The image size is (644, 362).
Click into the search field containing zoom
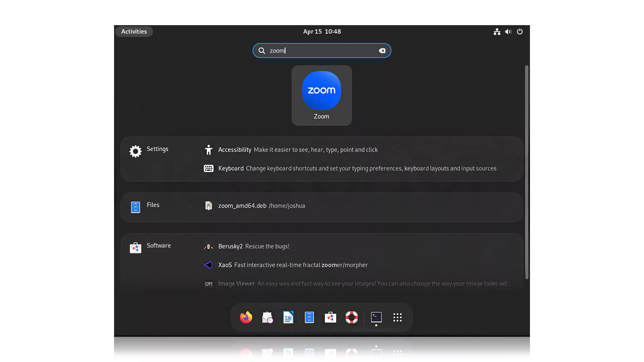click(322, 51)
